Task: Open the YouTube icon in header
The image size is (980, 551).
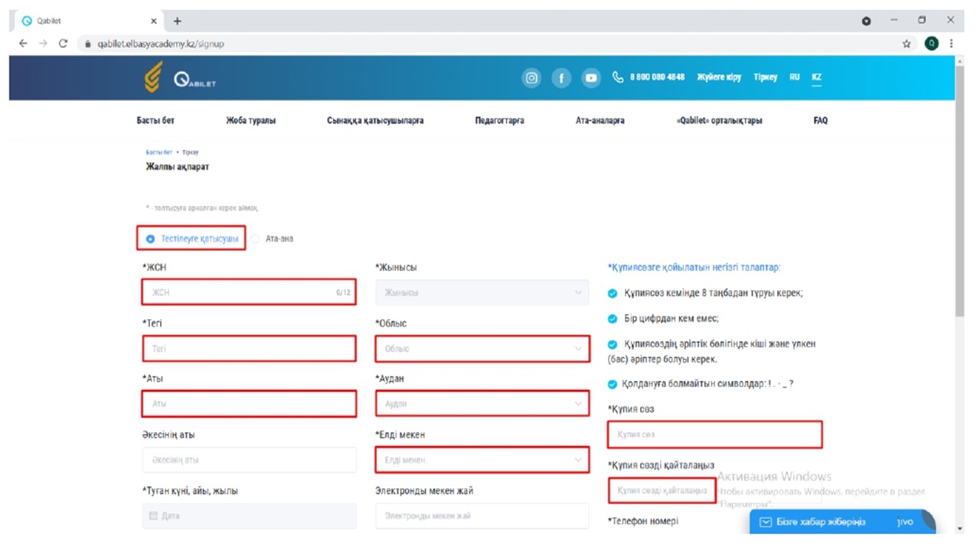Action: [x=590, y=78]
